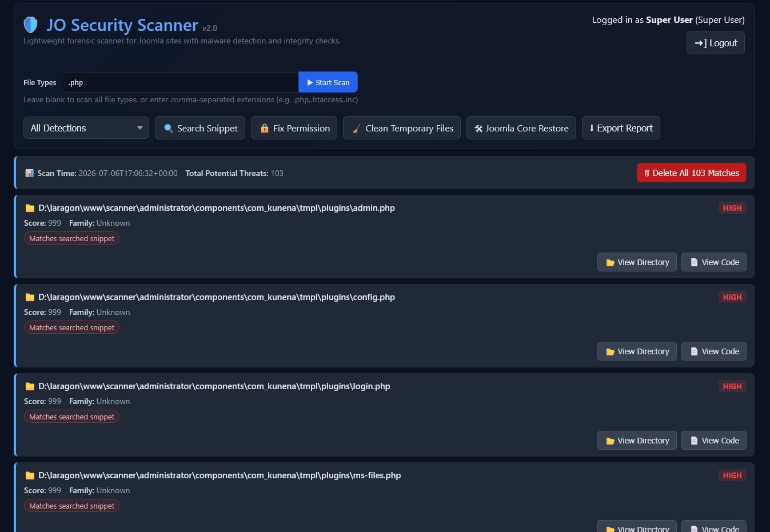This screenshot has width=770, height=532.
Task: Click Family Unknown under config.php
Action: 99,312
